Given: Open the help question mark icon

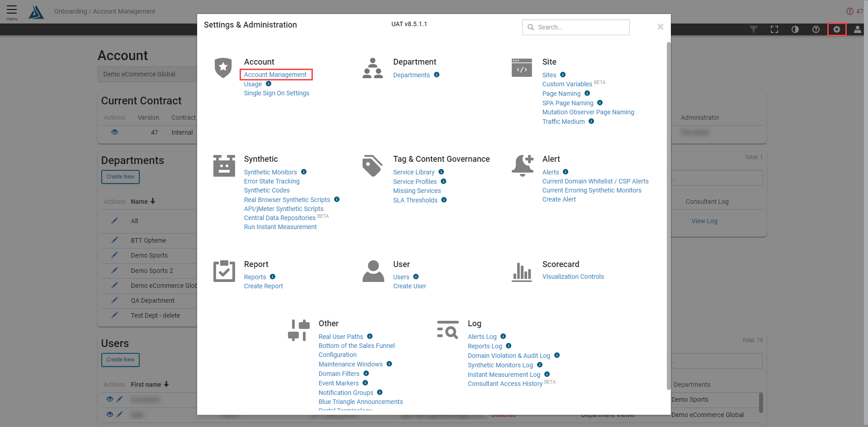Looking at the screenshot, I should click(816, 29).
